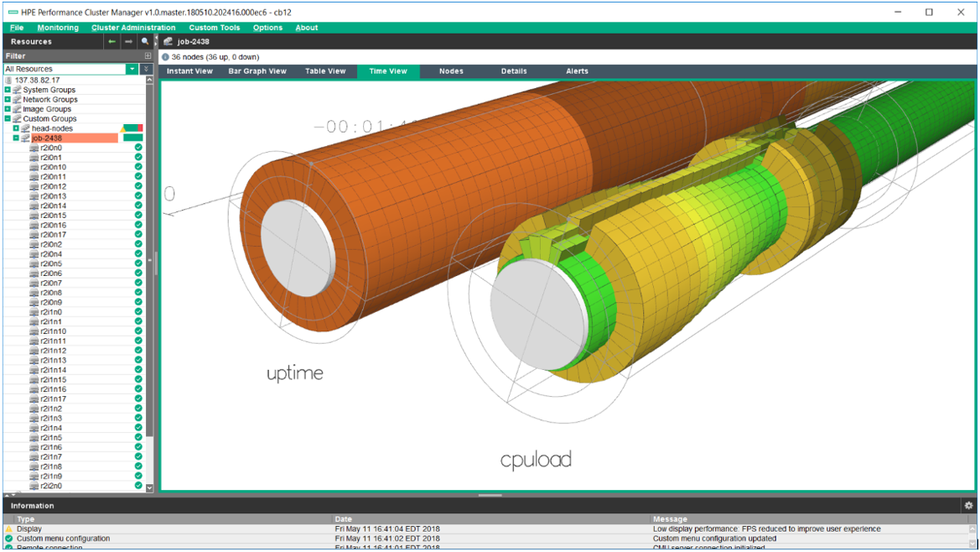This screenshot has width=980, height=552.
Task: Expand the Image Groups tree node
Action: (8, 109)
